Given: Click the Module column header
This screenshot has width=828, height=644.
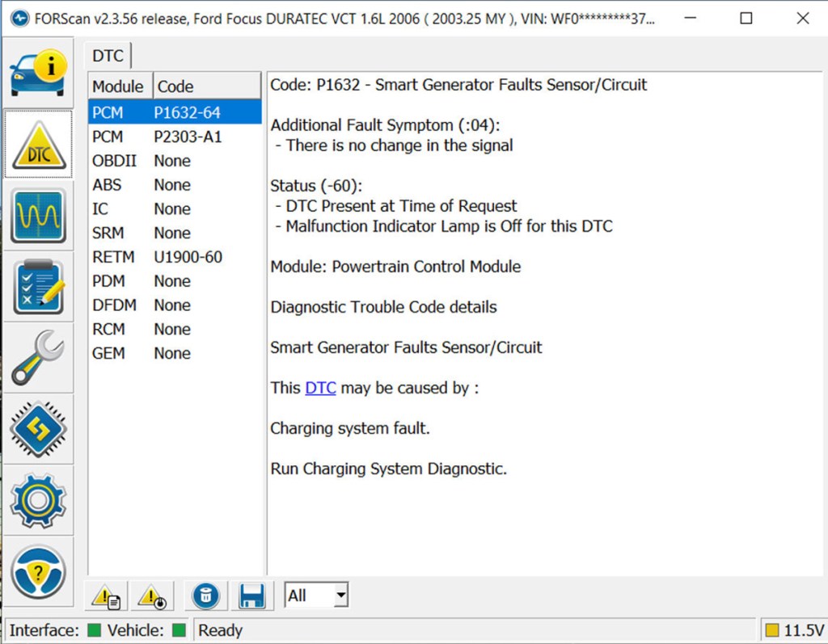Looking at the screenshot, I should pos(118,86).
